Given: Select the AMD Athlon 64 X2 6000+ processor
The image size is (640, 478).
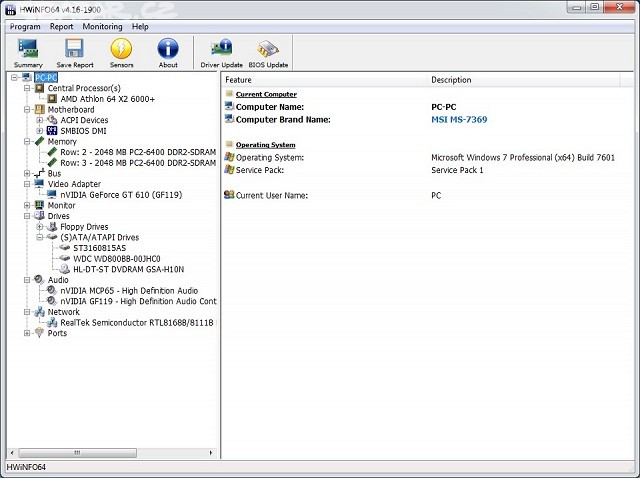Looking at the screenshot, I should (x=107, y=99).
